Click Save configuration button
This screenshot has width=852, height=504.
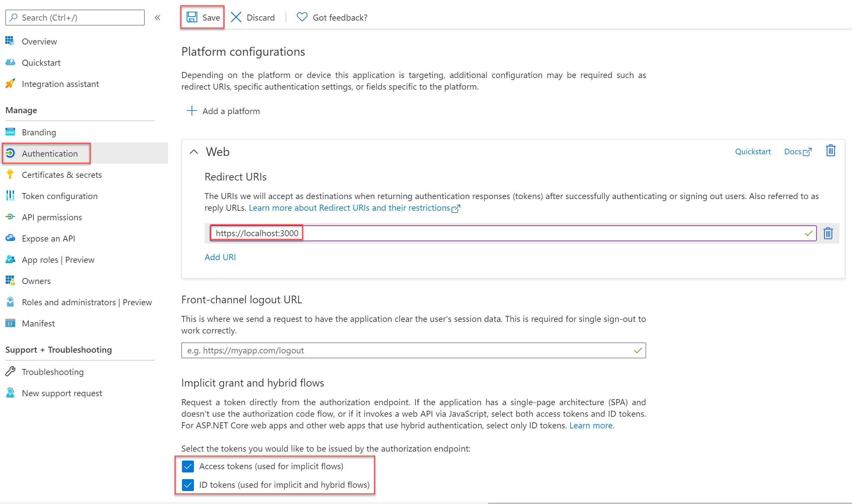click(202, 17)
